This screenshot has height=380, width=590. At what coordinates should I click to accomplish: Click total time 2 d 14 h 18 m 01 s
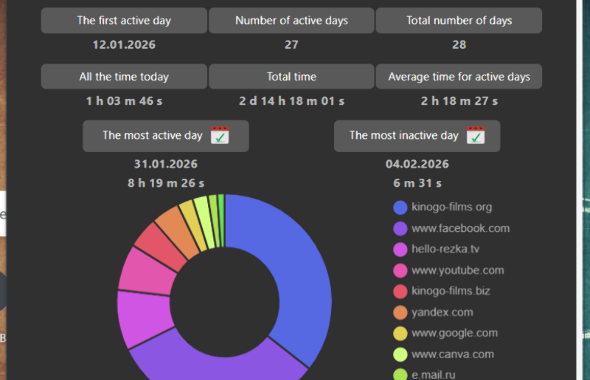tap(292, 101)
